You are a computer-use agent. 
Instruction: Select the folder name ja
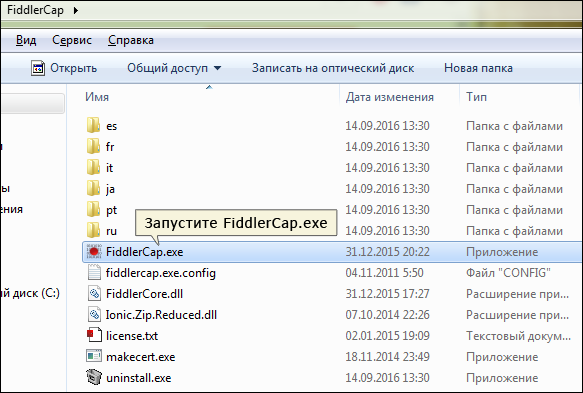pos(110,189)
